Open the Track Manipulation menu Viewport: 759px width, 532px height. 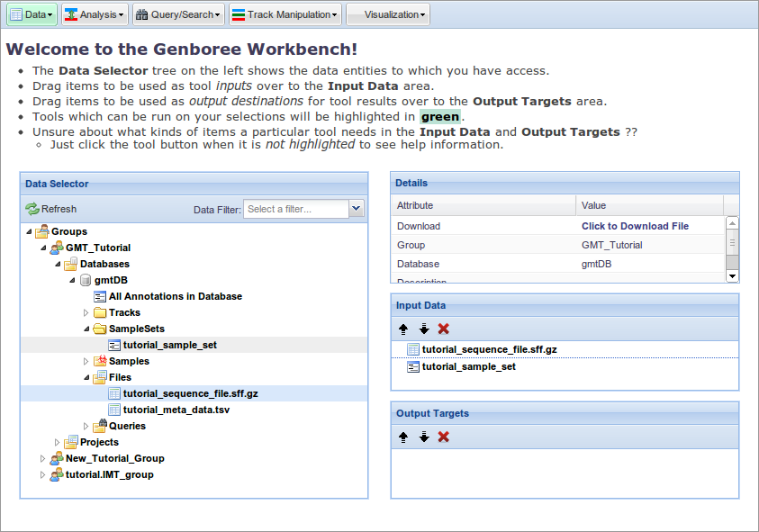click(285, 14)
